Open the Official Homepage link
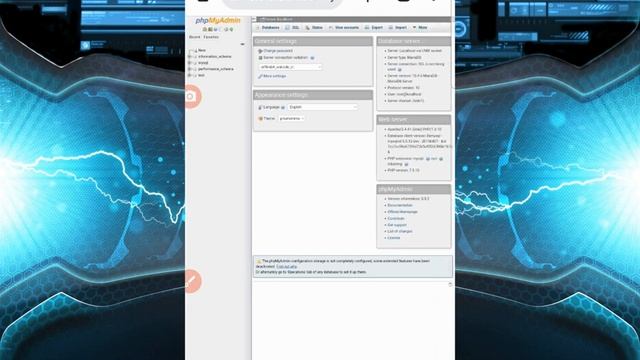 402,212
